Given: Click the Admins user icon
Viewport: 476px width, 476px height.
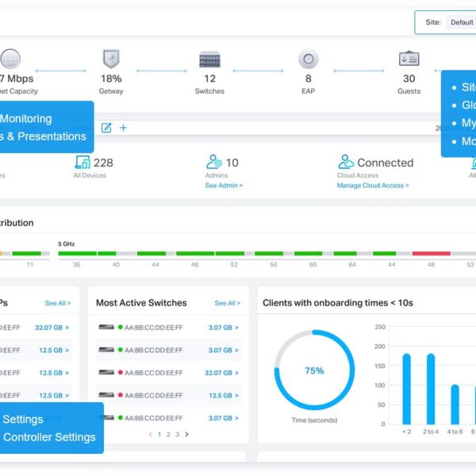Looking at the screenshot, I should click(x=214, y=162).
